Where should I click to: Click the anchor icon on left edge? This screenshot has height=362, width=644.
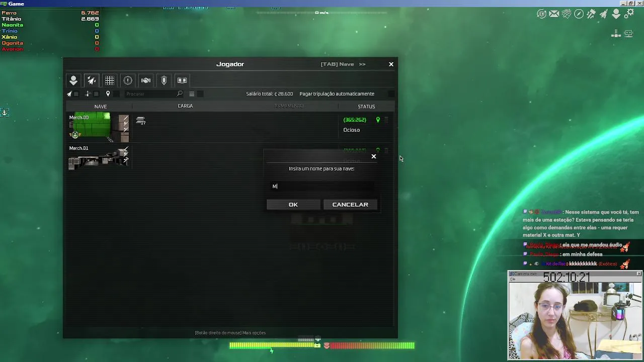coord(4,113)
